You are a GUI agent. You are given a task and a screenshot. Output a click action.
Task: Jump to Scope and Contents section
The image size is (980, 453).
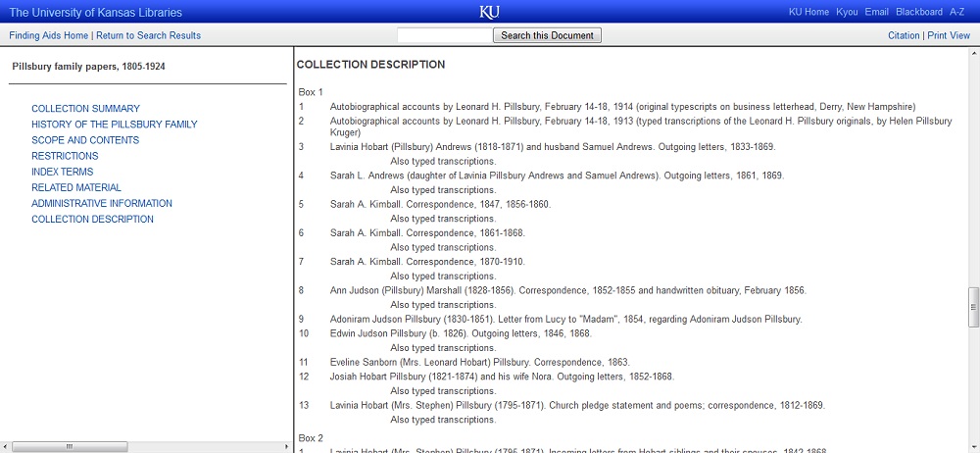click(x=85, y=140)
